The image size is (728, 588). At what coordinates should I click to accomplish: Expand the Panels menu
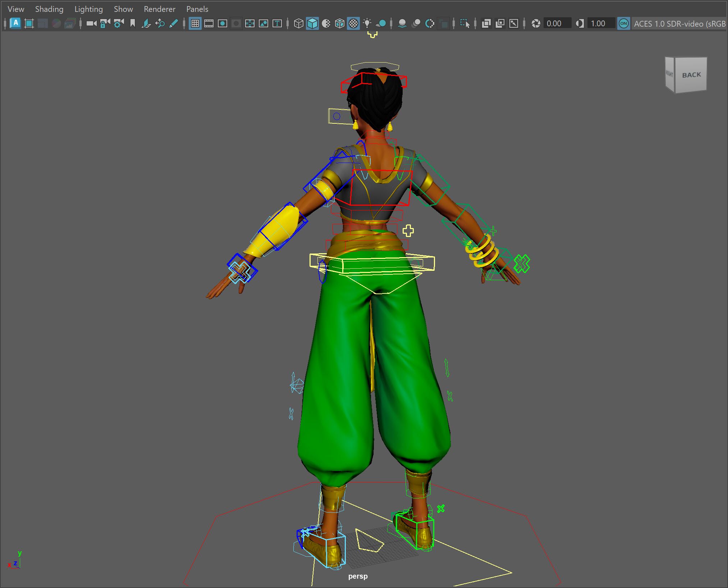197,9
